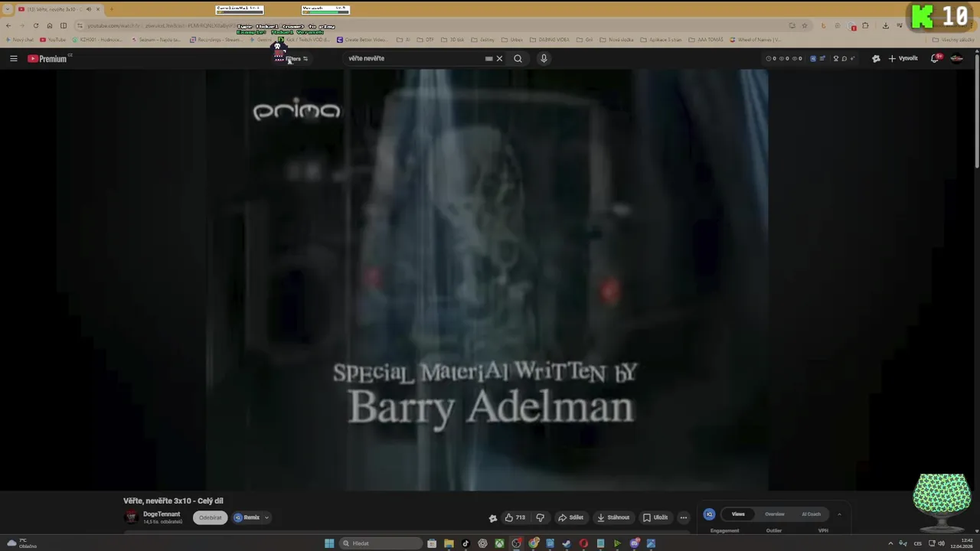
Task: Mute the tab via its speaker icon
Action: click(x=88, y=9)
